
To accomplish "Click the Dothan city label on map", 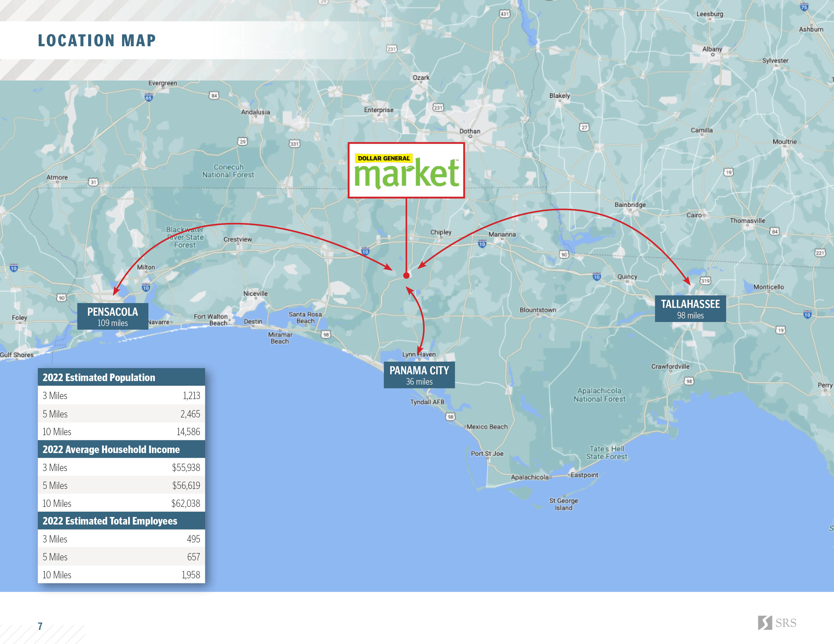I will coord(470,131).
